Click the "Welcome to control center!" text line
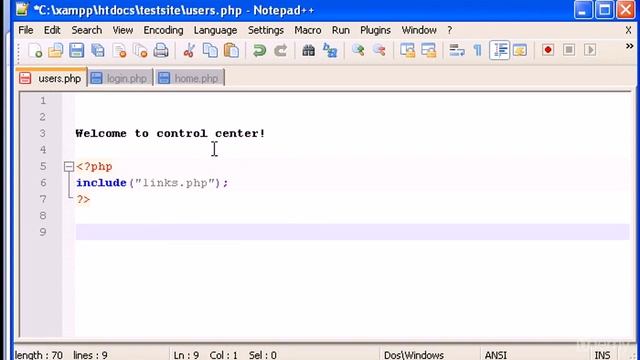Image resolution: width=640 pixels, height=360 pixels. [x=170, y=133]
